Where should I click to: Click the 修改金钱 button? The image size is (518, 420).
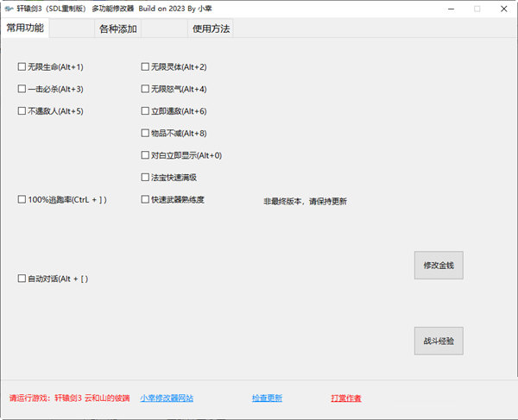coord(439,266)
